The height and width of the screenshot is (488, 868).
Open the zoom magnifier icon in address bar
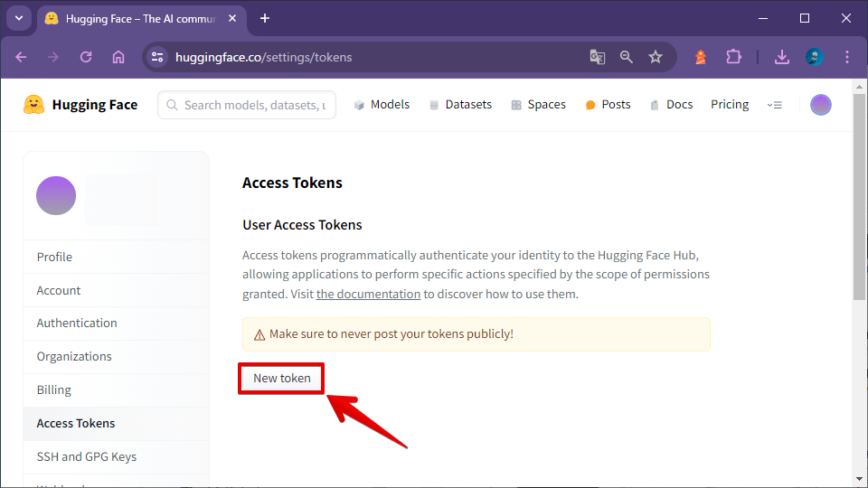coord(626,57)
